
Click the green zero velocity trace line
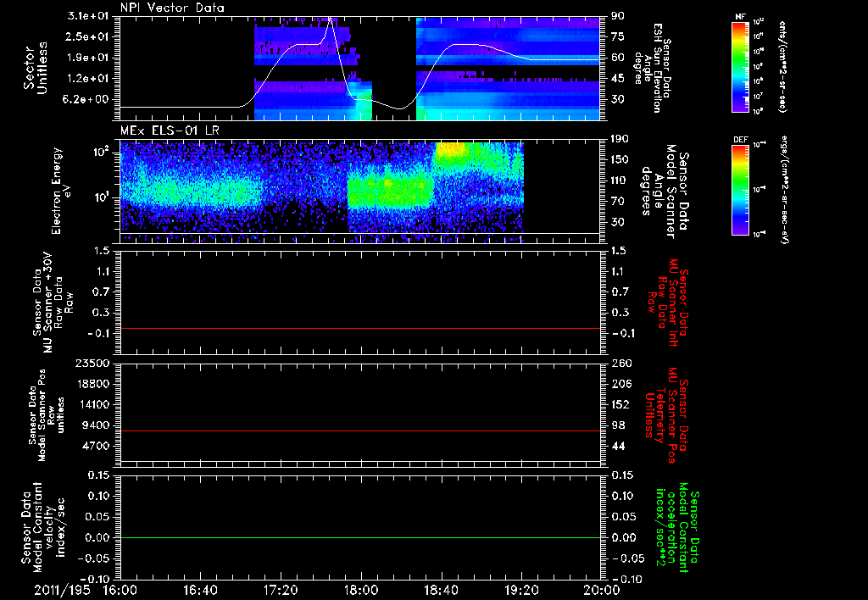(x=360, y=537)
